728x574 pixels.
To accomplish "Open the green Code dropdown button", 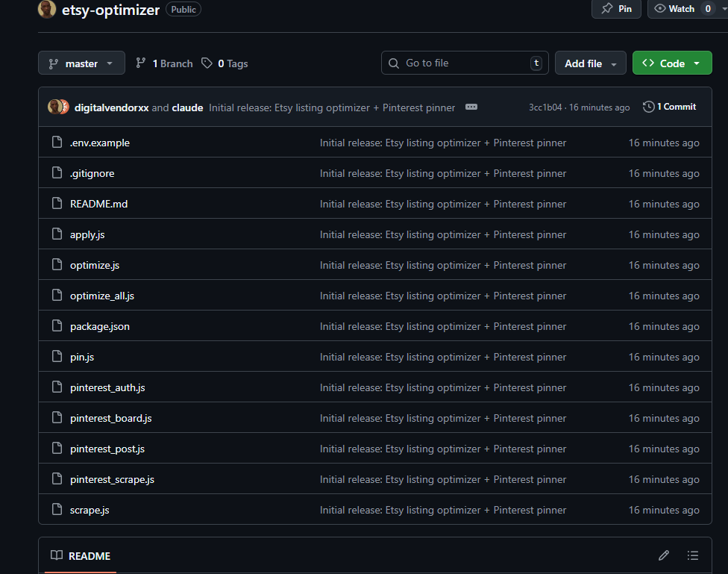I will click(x=672, y=63).
